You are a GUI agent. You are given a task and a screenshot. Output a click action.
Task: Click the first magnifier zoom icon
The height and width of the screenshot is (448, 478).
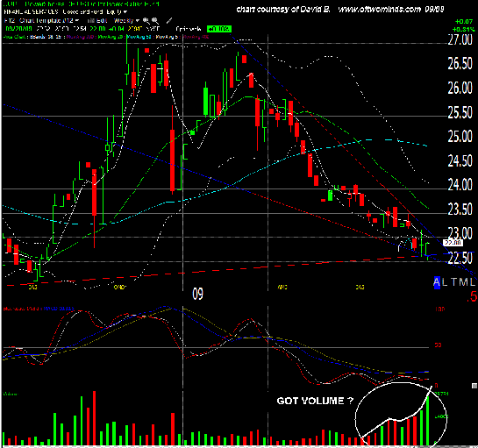click(x=146, y=21)
